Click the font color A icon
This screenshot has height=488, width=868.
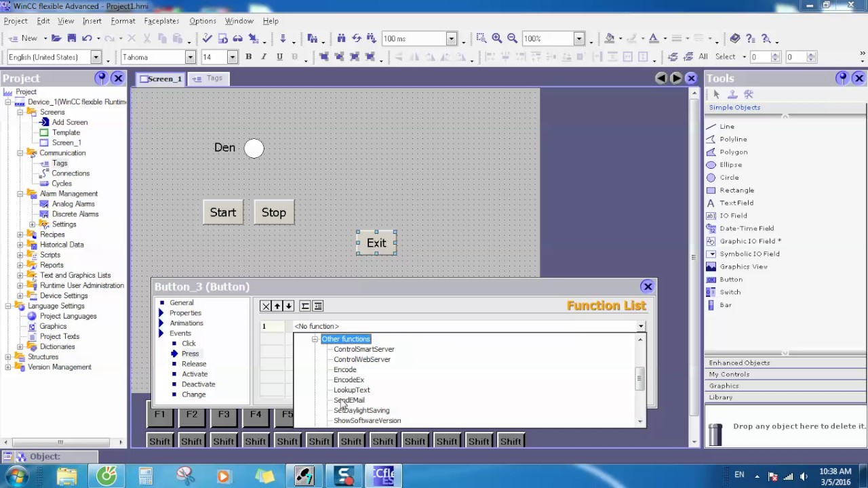coord(654,39)
